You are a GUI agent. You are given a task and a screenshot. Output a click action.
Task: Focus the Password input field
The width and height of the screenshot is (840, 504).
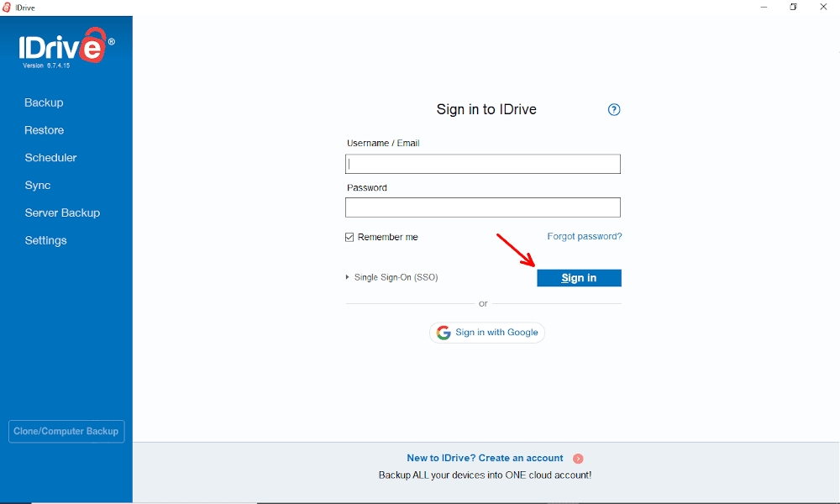coord(483,207)
